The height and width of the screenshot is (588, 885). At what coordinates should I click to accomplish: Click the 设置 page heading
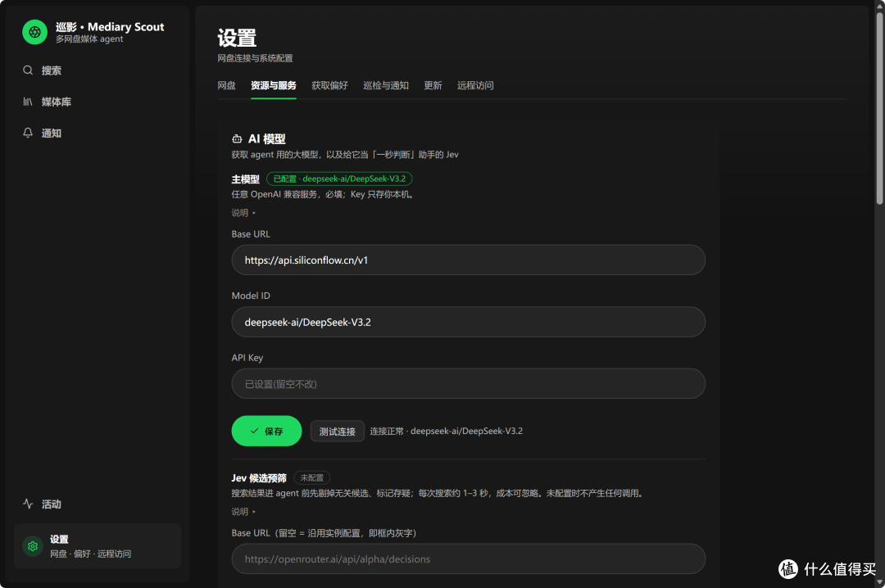click(x=237, y=38)
